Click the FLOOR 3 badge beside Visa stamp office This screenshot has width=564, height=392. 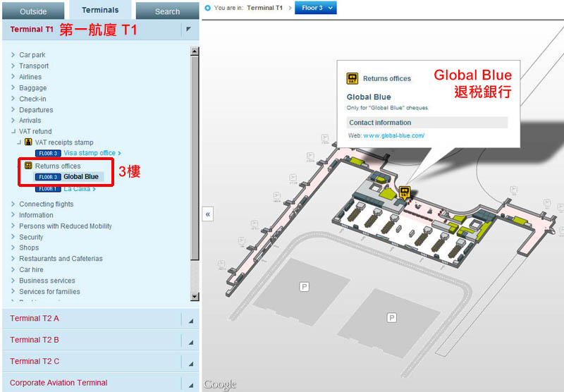[x=48, y=153]
